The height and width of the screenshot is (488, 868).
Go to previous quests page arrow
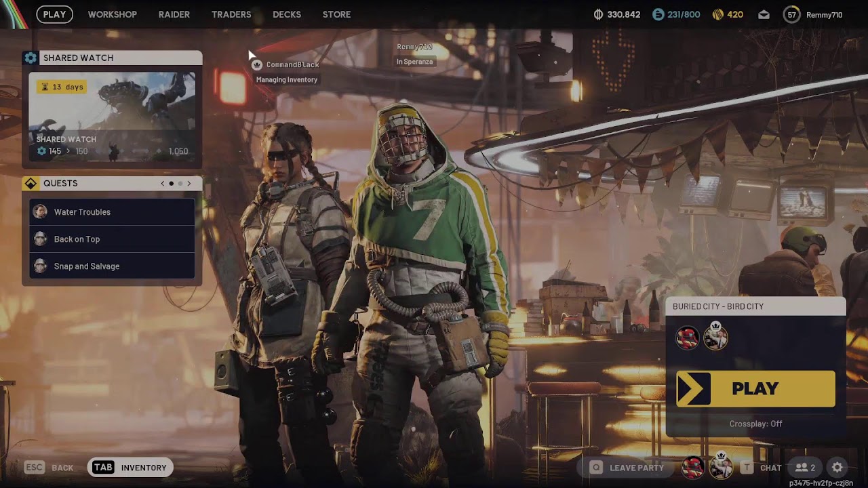coord(163,184)
